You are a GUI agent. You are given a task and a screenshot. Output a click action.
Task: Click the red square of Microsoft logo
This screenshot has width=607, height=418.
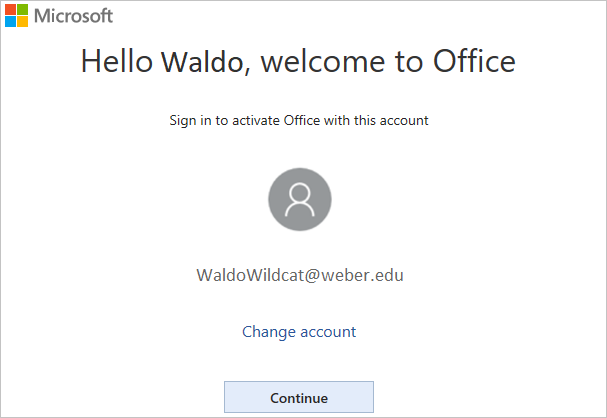[9, 10]
